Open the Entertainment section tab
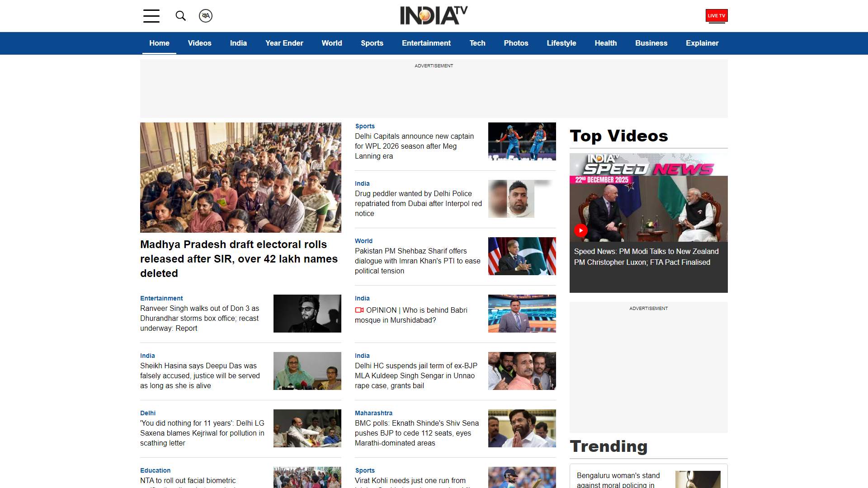868x488 pixels. [426, 43]
